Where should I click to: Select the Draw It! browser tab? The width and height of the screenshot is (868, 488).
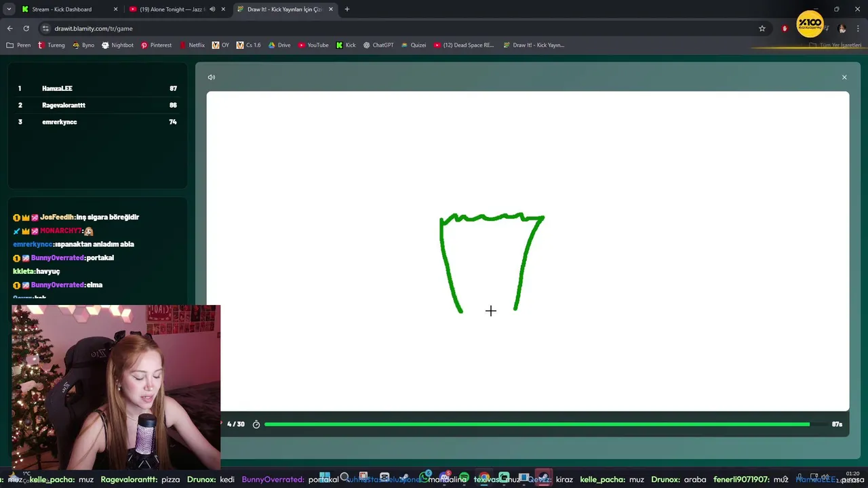(284, 9)
